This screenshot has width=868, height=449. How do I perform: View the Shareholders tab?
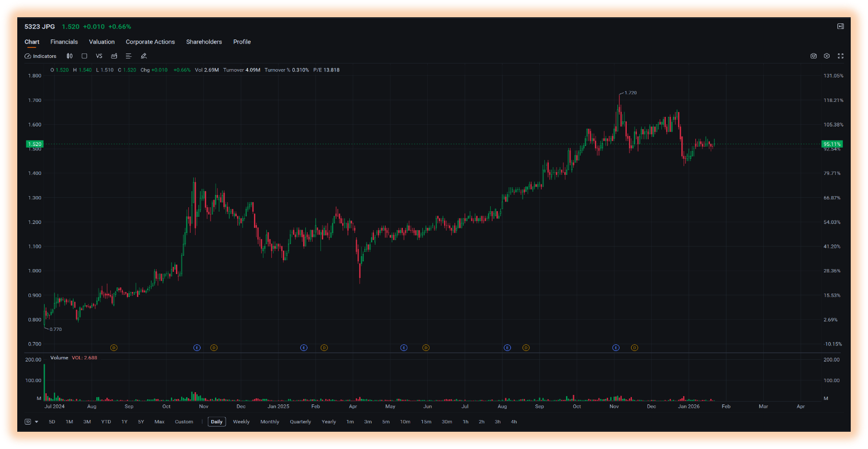point(204,42)
